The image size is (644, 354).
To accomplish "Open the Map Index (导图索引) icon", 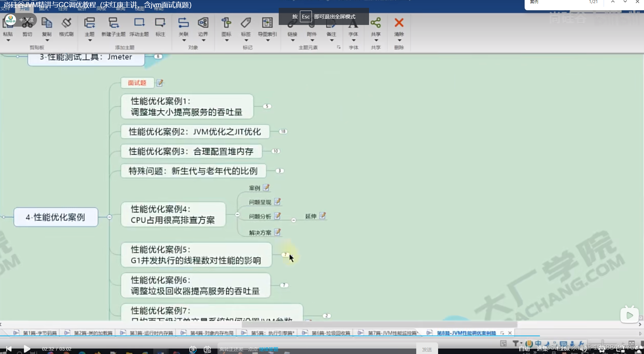I will pos(267,23).
